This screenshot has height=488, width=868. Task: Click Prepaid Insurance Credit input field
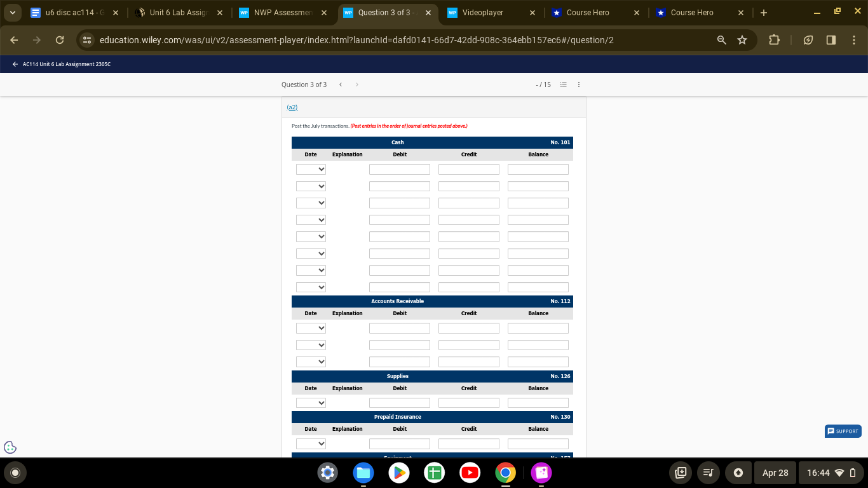coord(469,444)
